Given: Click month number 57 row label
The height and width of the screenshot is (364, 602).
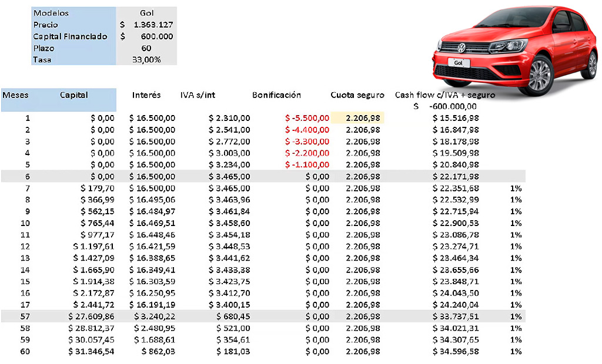Looking at the screenshot, I should [x=25, y=316].
